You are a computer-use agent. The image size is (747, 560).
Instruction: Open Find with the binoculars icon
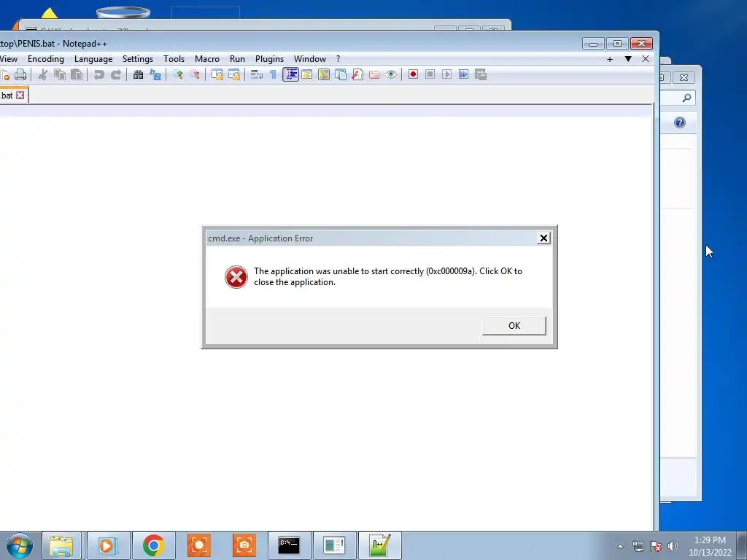(x=138, y=75)
